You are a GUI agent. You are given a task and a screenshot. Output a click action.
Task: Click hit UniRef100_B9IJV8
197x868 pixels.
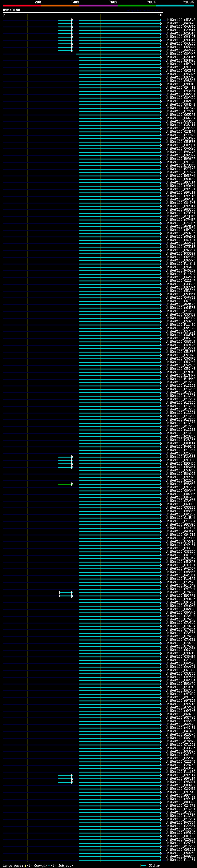(x=180, y=162)
